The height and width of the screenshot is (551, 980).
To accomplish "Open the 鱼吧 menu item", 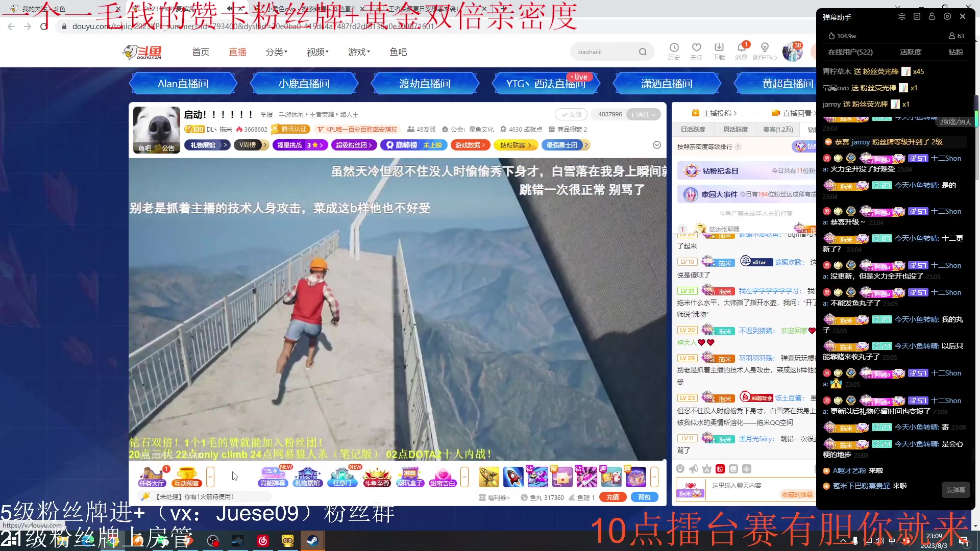I will click(398, 52).
